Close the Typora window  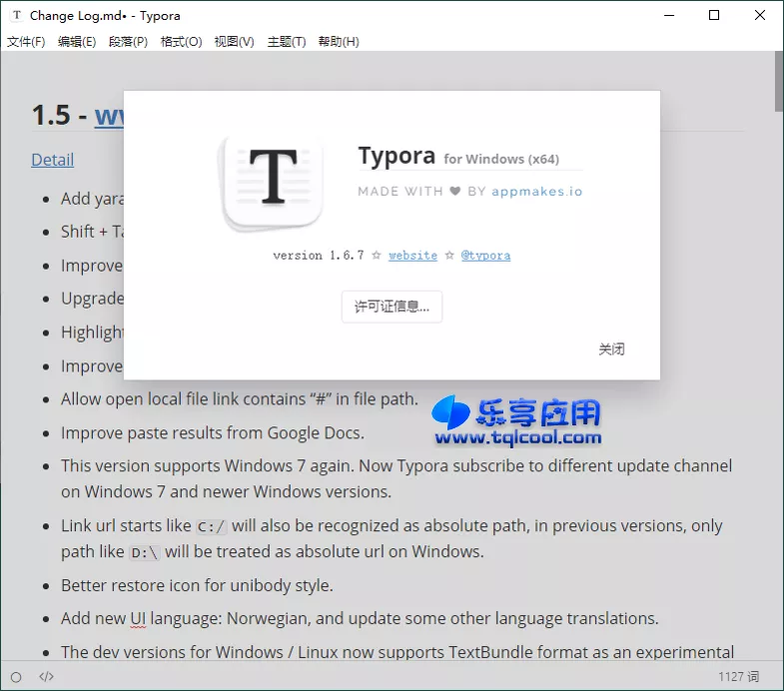click(x=759, y=16)
